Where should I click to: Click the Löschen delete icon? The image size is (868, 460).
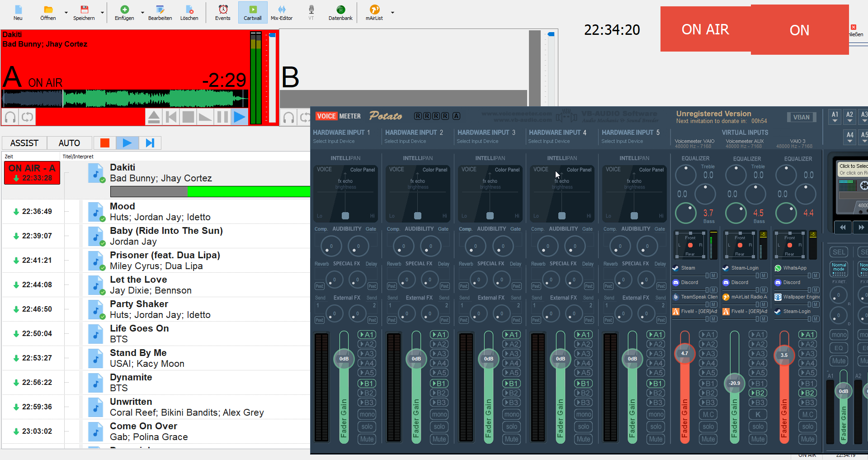click(189, 12)
